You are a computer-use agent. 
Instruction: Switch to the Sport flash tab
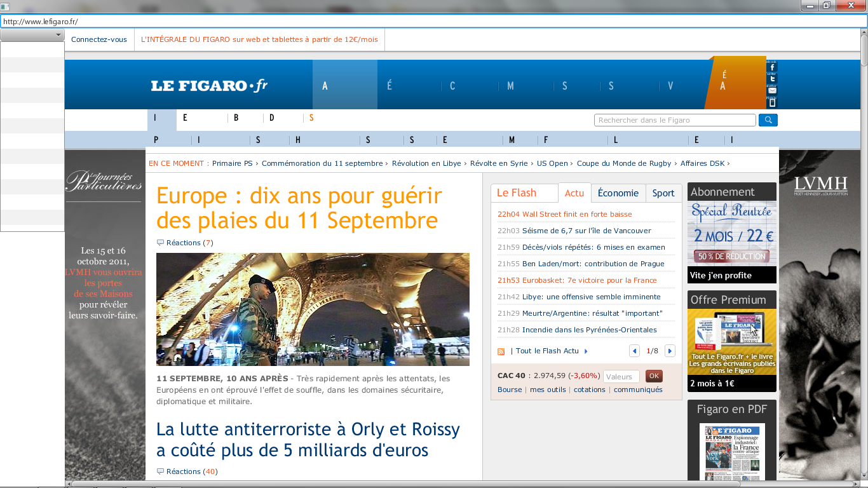(663, 193)
